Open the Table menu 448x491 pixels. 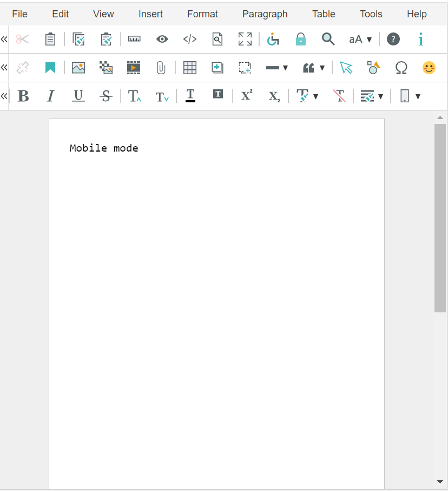point(324,14)
